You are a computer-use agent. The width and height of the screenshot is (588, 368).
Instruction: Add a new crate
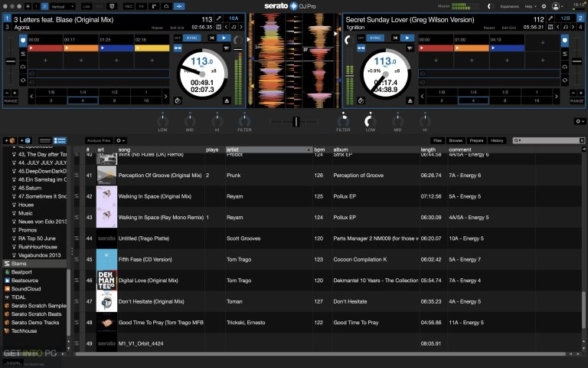10,140
